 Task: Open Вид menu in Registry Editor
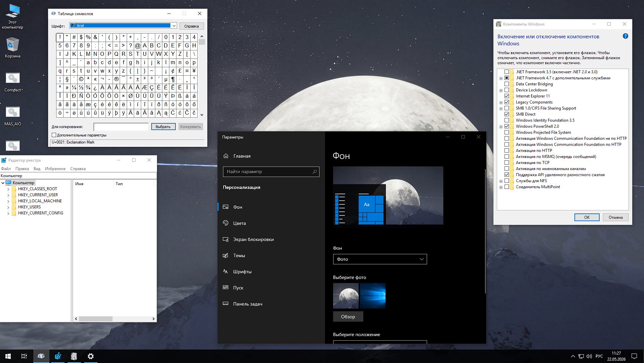37,169
